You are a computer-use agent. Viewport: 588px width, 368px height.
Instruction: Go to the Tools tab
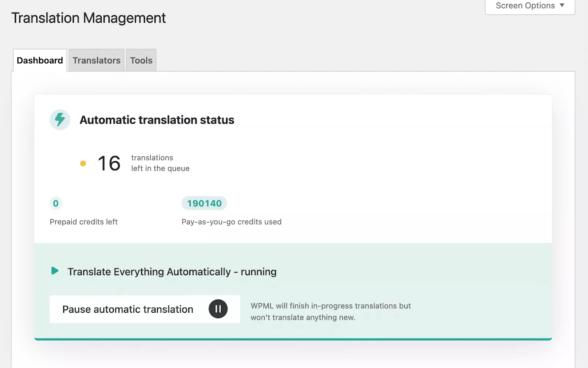[x=141, y=60]
